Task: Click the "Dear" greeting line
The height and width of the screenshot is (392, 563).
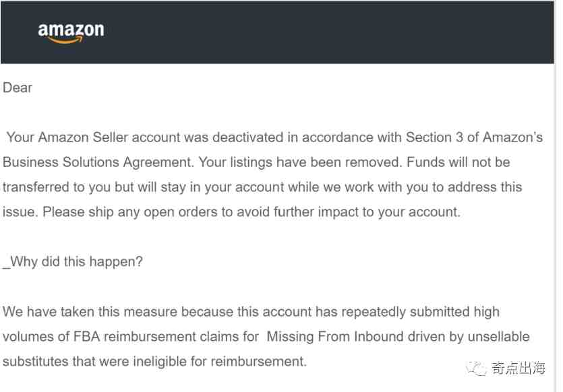Action: tap(18, 88)
